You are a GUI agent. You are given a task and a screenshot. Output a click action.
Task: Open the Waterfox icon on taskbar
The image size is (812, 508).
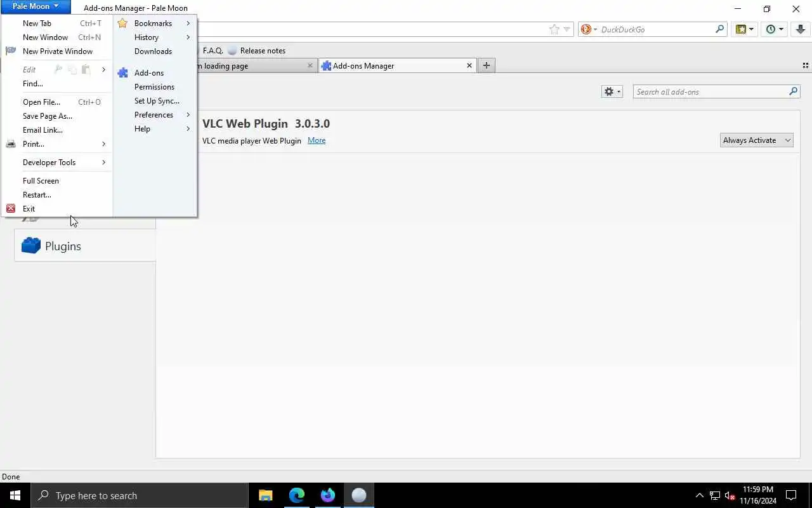pyautogui.click(x=328, y=495)
